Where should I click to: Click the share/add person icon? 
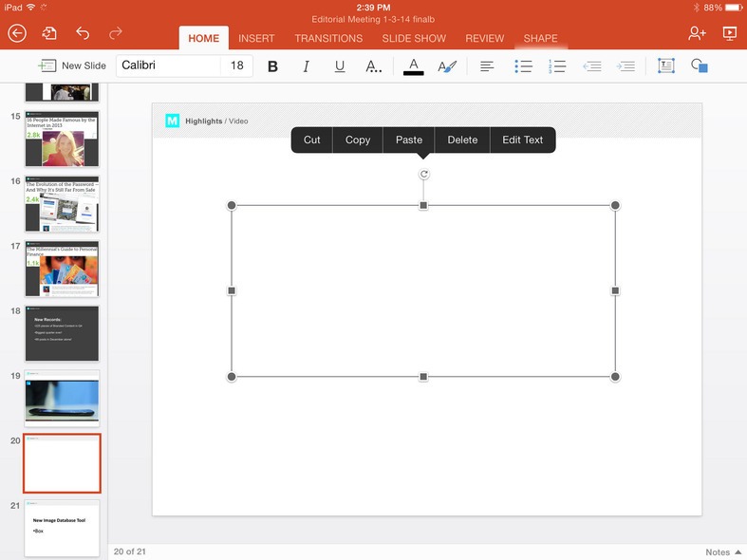(697, 33)
